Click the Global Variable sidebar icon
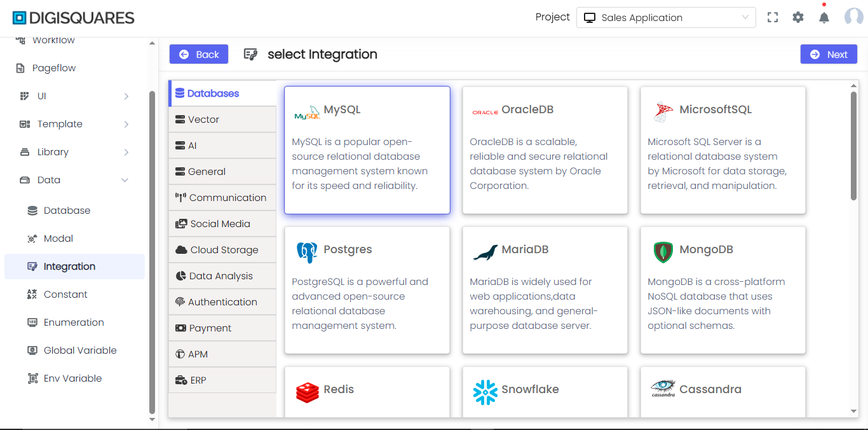 (x=32, y=350)
